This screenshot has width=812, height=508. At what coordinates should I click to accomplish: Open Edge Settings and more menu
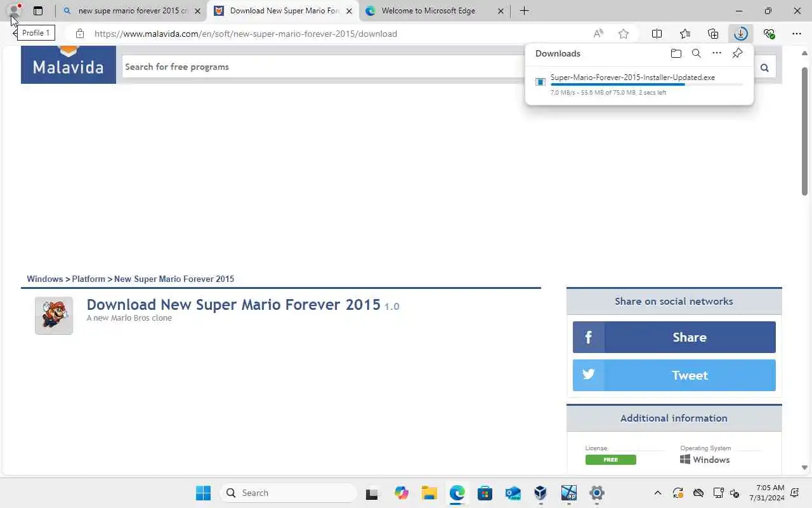[797, 34]
